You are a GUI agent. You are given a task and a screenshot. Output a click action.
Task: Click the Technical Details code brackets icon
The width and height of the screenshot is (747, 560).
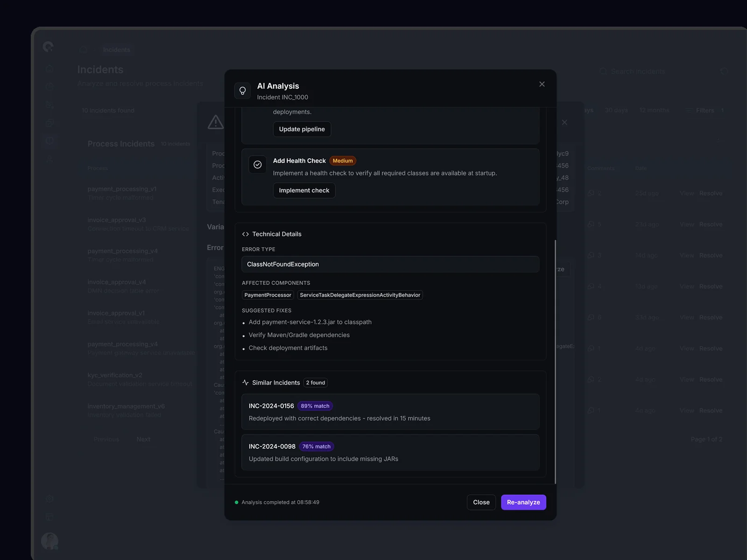click(x=246, y=234)
